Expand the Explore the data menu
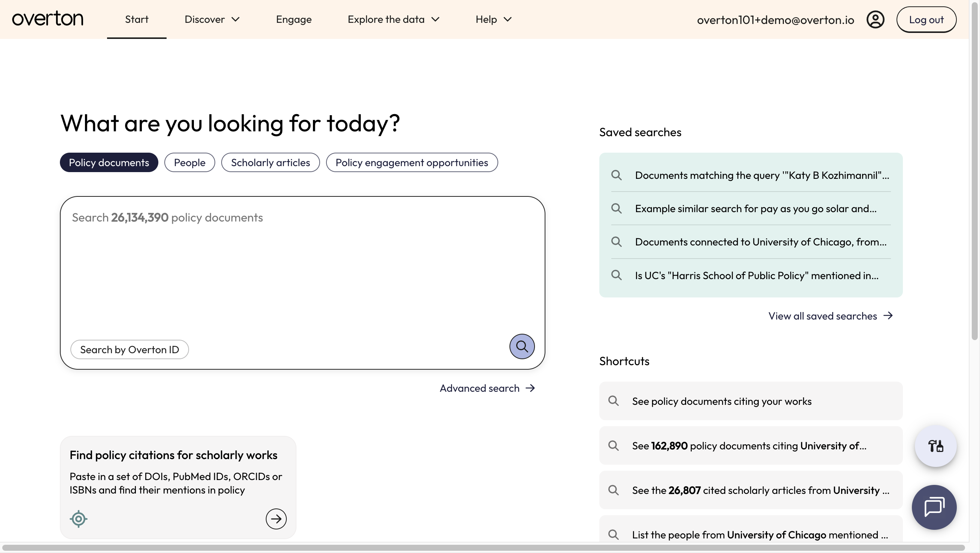The width and height of the screenshot is (980, 553). [x=393, y=19]
